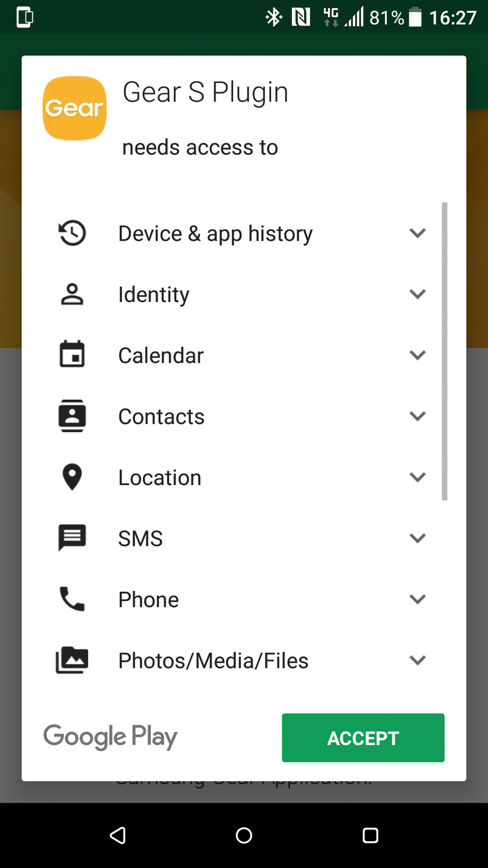Tap the Phone handset icon
488x868 pixels.
pos(72,599)
